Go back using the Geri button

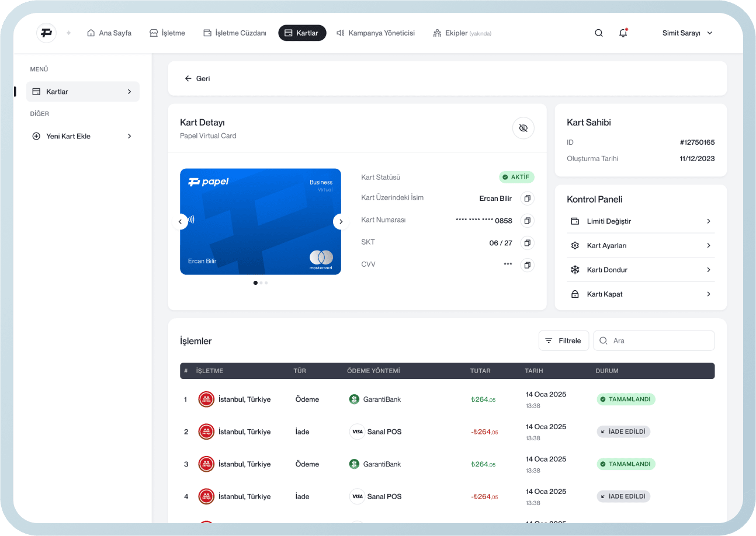pos(197,78)
